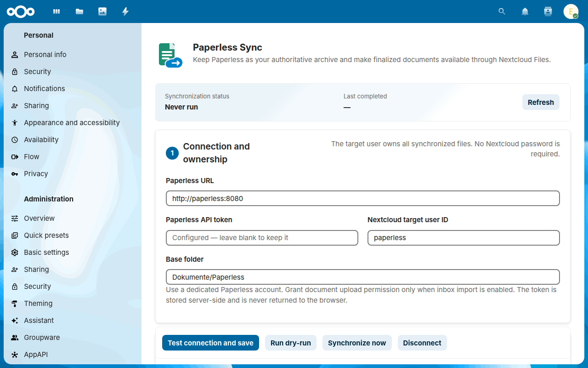Go to Administration Overview page

[x=73, y=218]
